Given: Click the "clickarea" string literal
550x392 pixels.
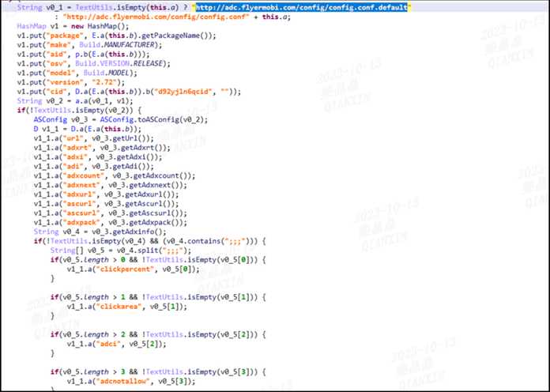Looking at the screenshot, I should 119,307.
